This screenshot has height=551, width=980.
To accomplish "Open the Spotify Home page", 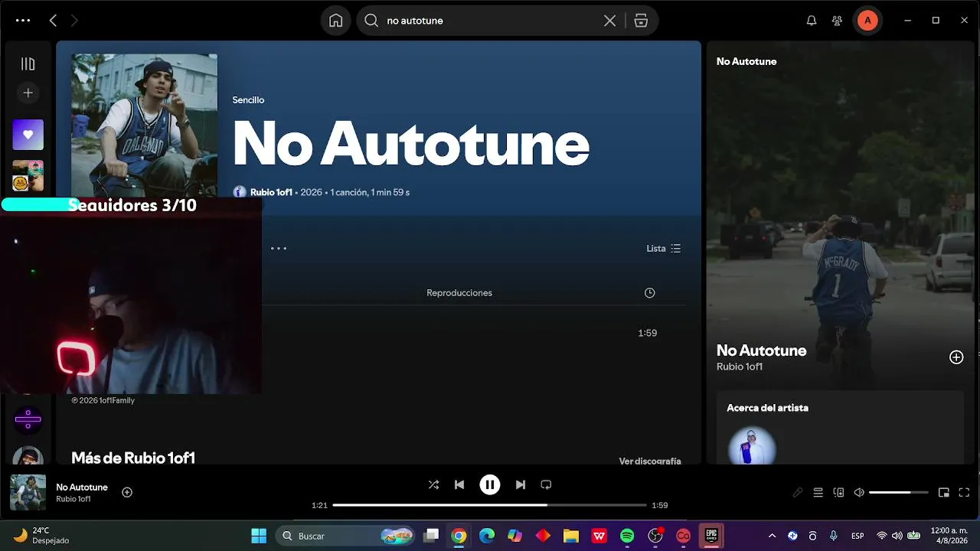I will click(x=335, y=21).
